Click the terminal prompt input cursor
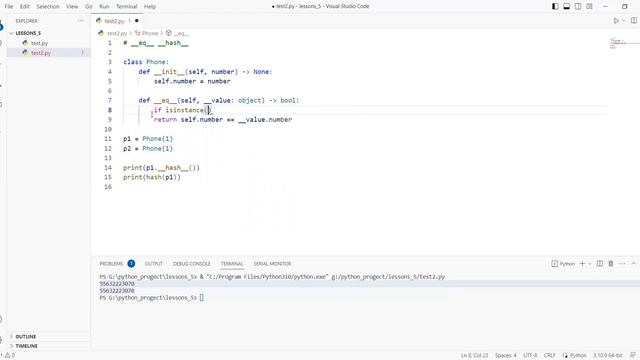Viewport: 640px width, 360px height. (202, 298)
